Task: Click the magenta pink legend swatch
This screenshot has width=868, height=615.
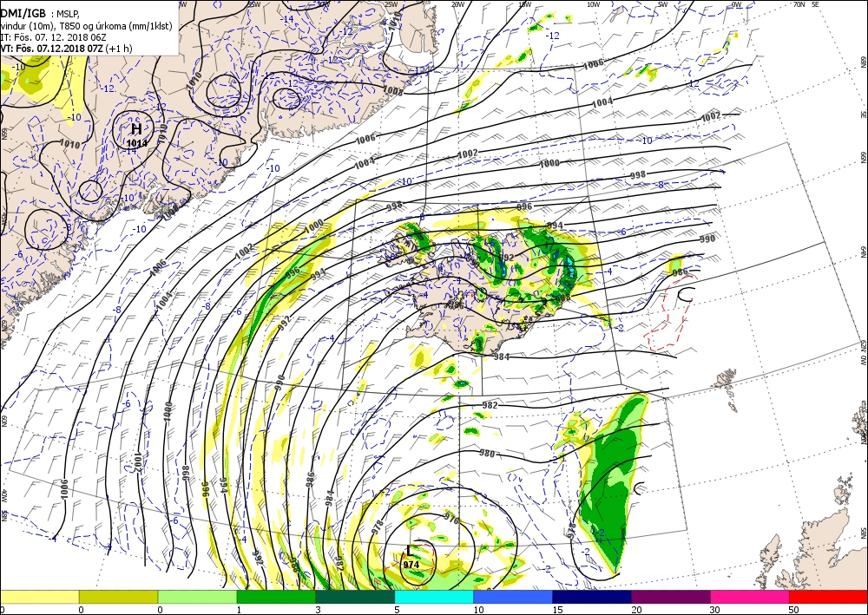Action: (x=750, y=597)
